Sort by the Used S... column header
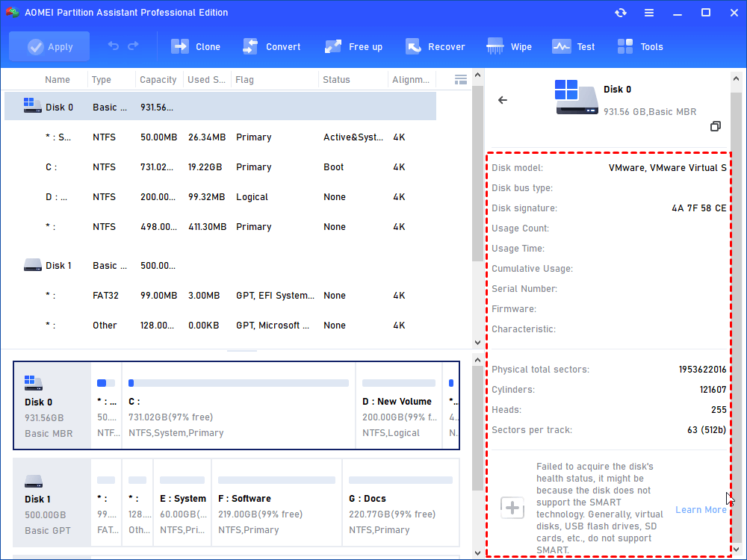Viewport: 747px width, 560px height. 206,80
